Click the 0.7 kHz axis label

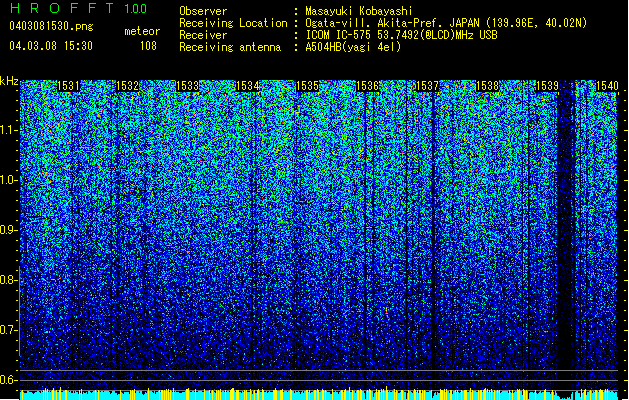[x=8, y=330]
